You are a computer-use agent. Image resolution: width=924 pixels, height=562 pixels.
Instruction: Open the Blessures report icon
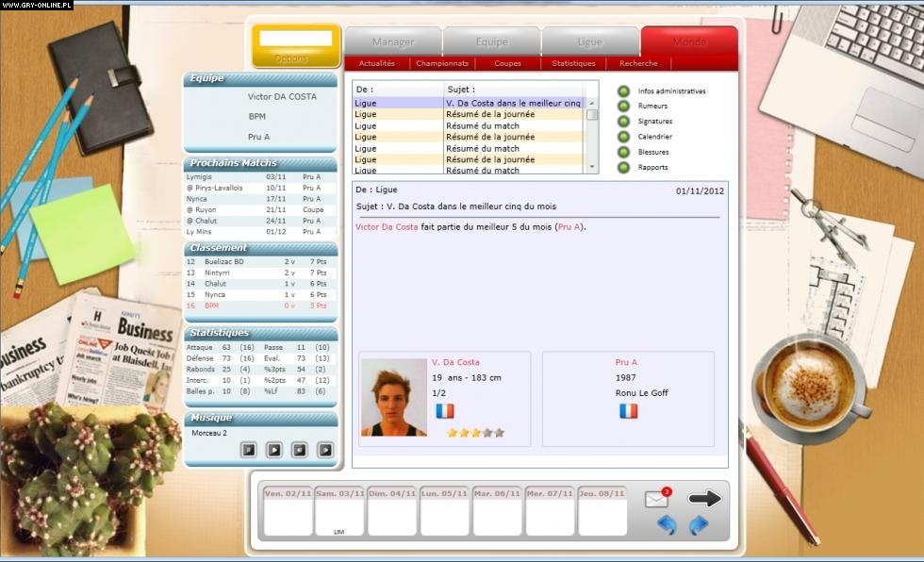[623, 151]
